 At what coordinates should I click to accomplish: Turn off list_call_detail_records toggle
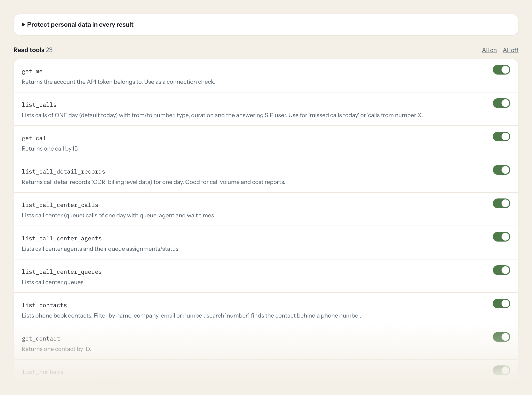point(502,170)
